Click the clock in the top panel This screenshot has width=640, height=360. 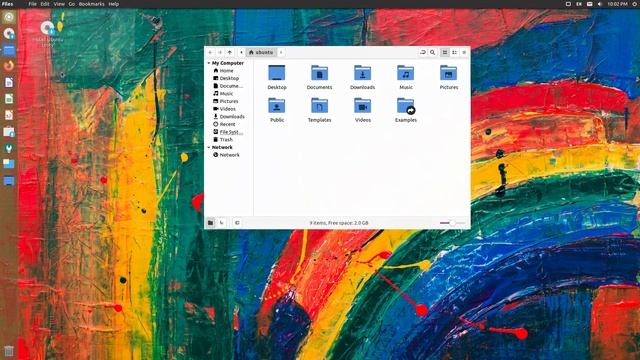(617, 4)
